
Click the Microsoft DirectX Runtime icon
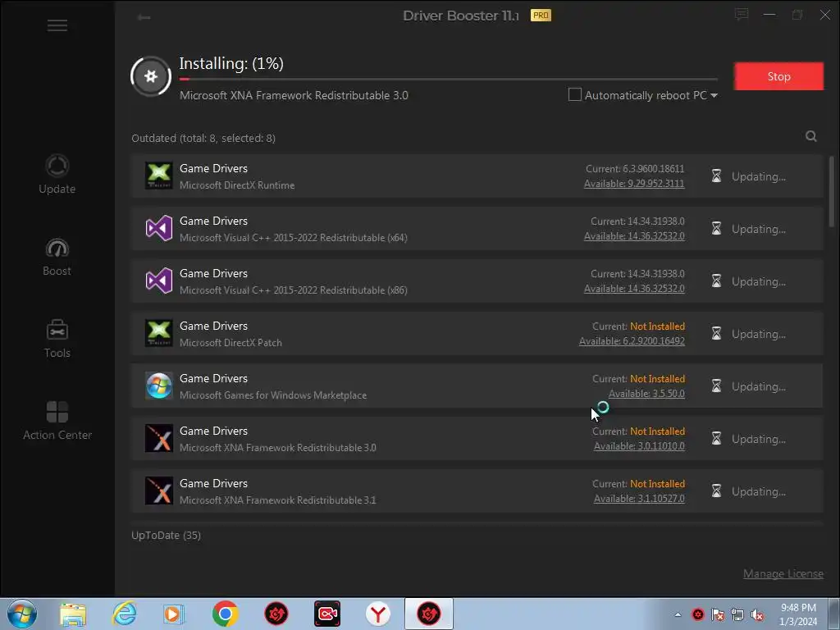pos(159,176)
